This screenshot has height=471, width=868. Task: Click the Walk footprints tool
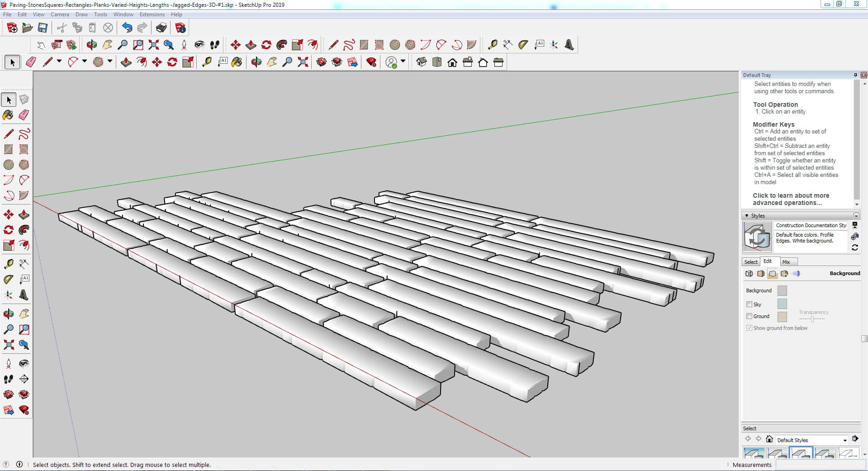coord(8,379)
